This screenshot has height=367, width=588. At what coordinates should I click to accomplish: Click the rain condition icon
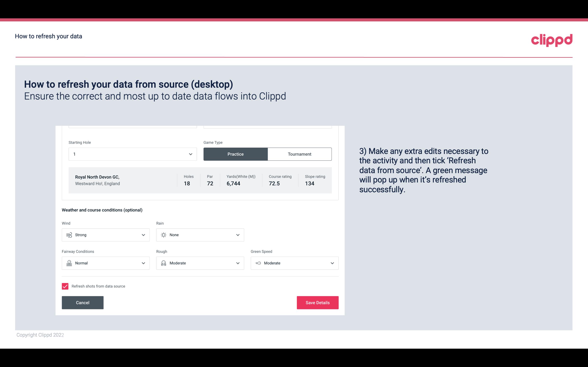[164, 235]
